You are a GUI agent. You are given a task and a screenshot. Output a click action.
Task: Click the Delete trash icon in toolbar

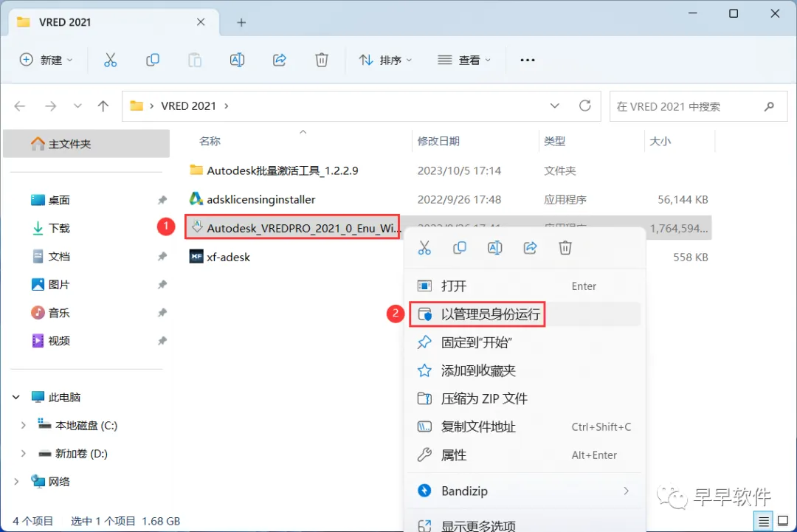point(322,60)
